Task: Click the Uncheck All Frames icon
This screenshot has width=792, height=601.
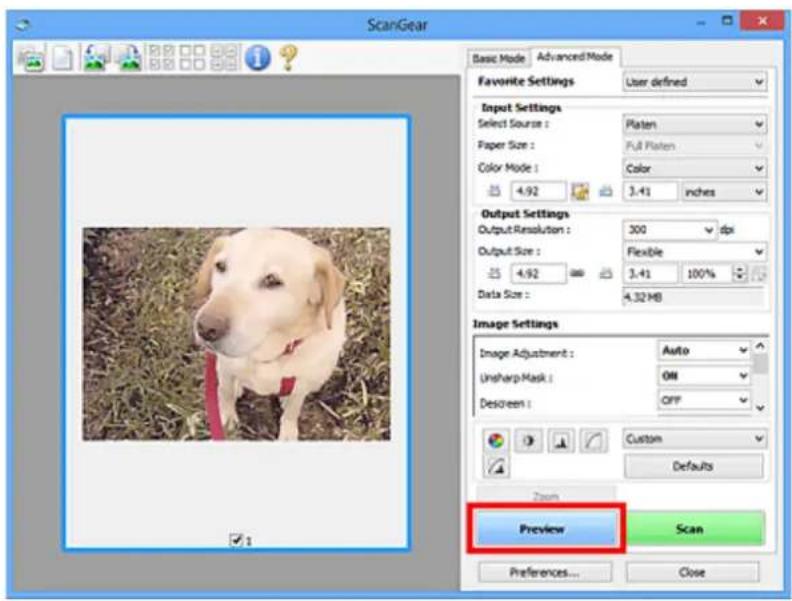Action: (193, 58)
